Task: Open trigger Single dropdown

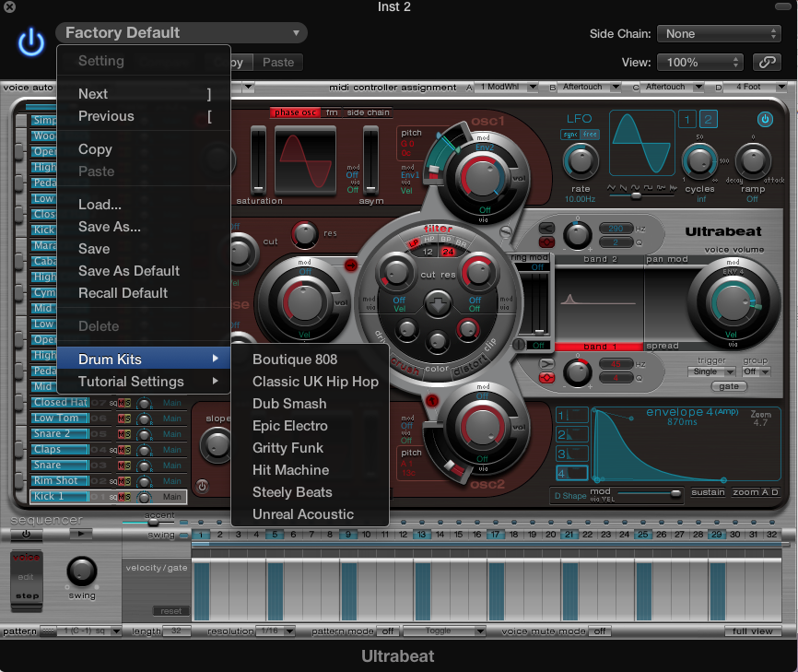Action: (x=711, y=371)
